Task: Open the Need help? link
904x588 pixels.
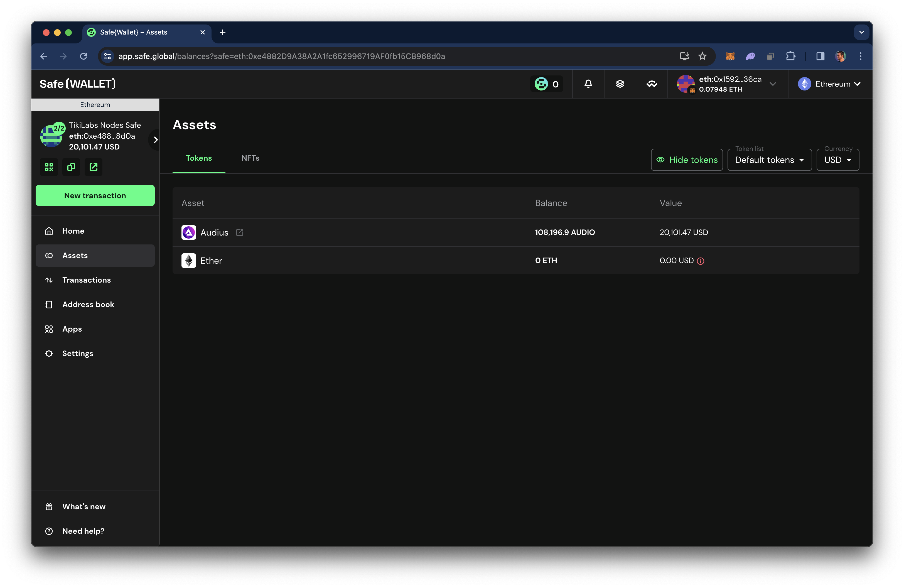Action: (x=83, y=531)
